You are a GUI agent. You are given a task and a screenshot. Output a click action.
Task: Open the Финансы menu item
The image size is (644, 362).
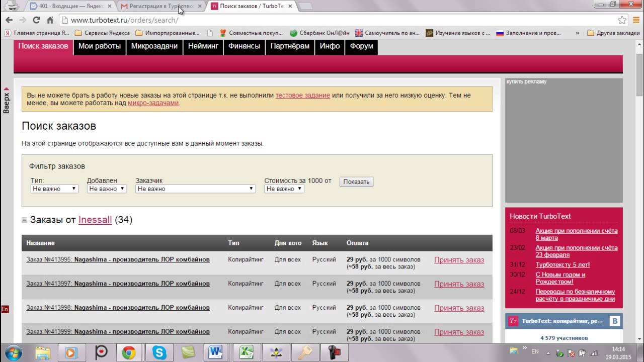(x=244, y=46)
